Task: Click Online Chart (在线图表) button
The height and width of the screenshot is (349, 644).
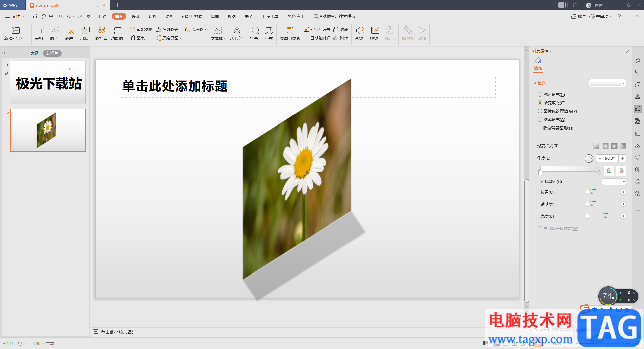Action: [x=167, y=30]
